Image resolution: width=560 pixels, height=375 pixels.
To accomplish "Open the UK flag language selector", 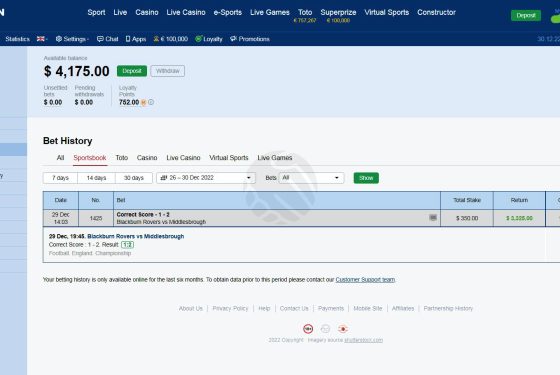I will [42, 39].
